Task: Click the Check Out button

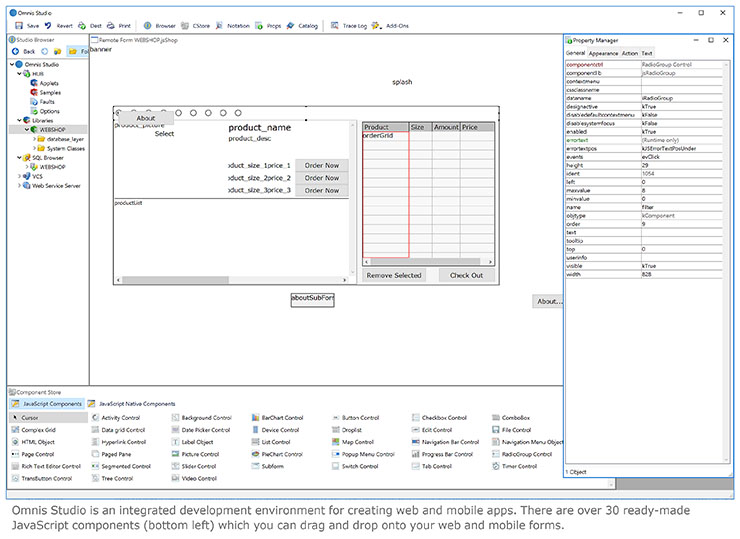Action: point(465,275)
